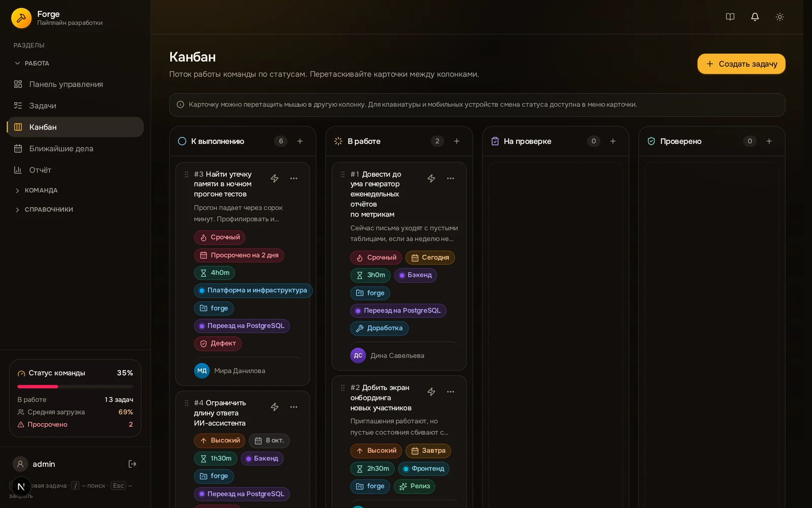Open the three-dot menu on task #3
The image size is (812, 508).
tap(293, 178)
